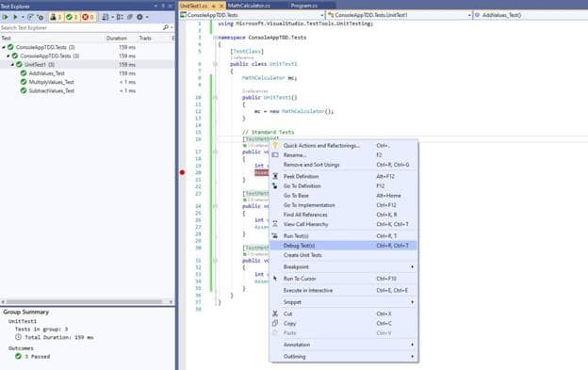Open the ConsoleAppTDD.Tests project dropdown
This screenshot has height=370, width=588.
(x=322, y=15)
